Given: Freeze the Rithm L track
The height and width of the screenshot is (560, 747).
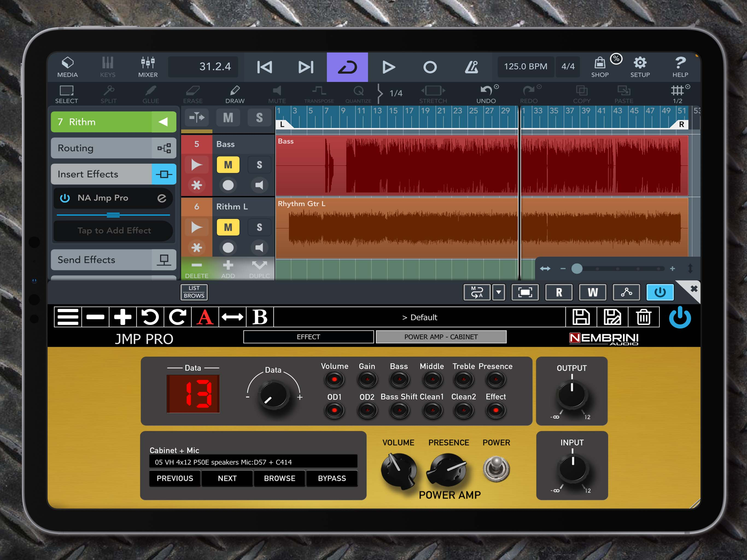Looking at the screenshot, I should (x=197, y=247).
